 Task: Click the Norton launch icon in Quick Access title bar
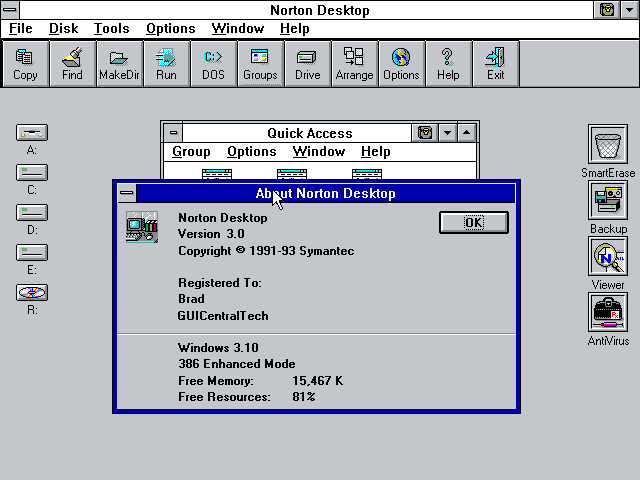coord(425,133)
